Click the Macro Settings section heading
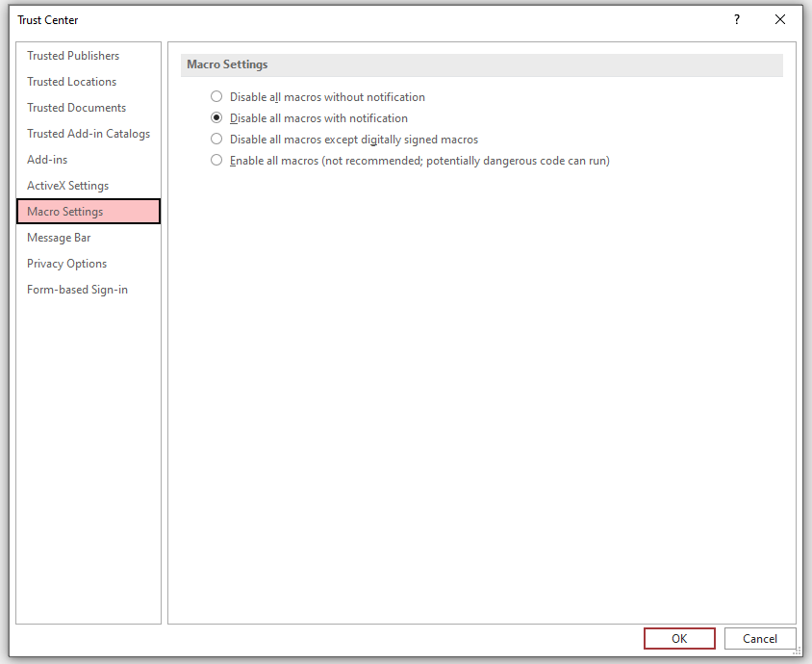 pyautogui.click(x=227, y=64)
